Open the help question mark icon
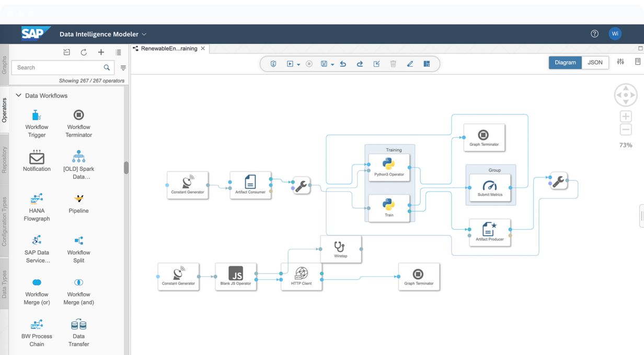 (x=594, y=34)
